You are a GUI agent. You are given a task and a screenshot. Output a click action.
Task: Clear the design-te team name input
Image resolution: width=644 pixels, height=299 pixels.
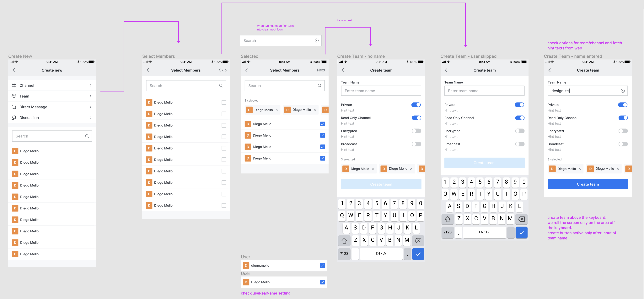622,91
